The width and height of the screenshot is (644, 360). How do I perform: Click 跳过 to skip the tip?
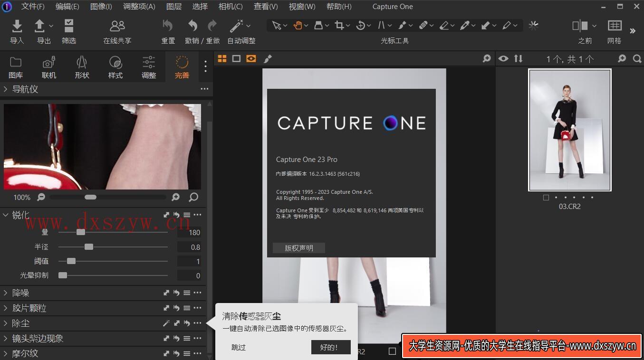point(239,347)
